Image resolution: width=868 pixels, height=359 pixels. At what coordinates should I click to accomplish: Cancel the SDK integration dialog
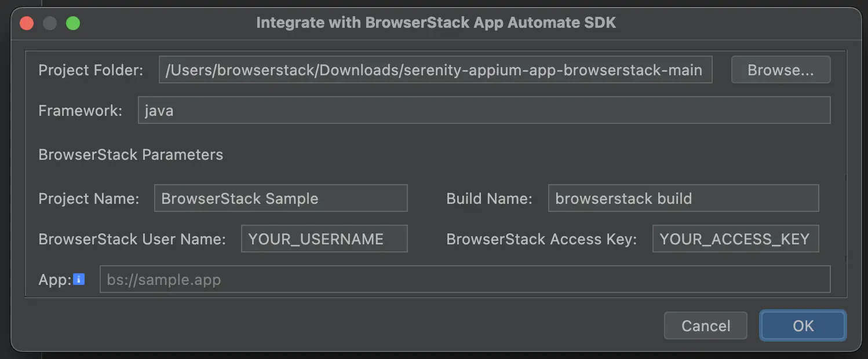[705, 326]
